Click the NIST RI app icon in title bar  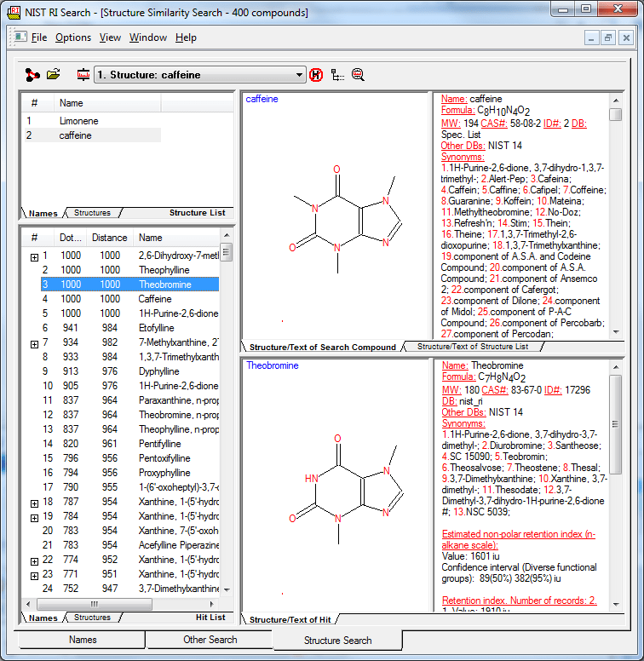(x=14, y=13)
